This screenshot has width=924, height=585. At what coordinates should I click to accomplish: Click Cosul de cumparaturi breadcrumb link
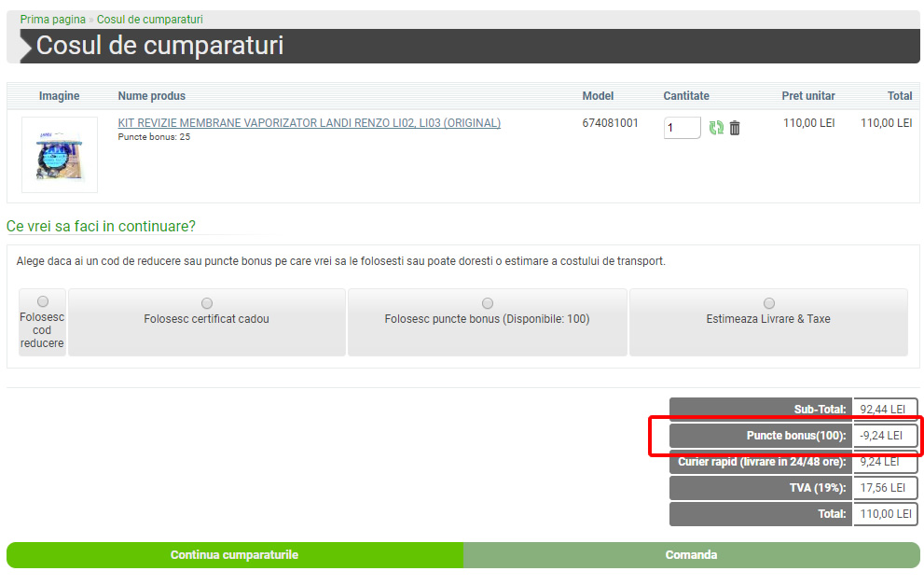coord(149,20)
